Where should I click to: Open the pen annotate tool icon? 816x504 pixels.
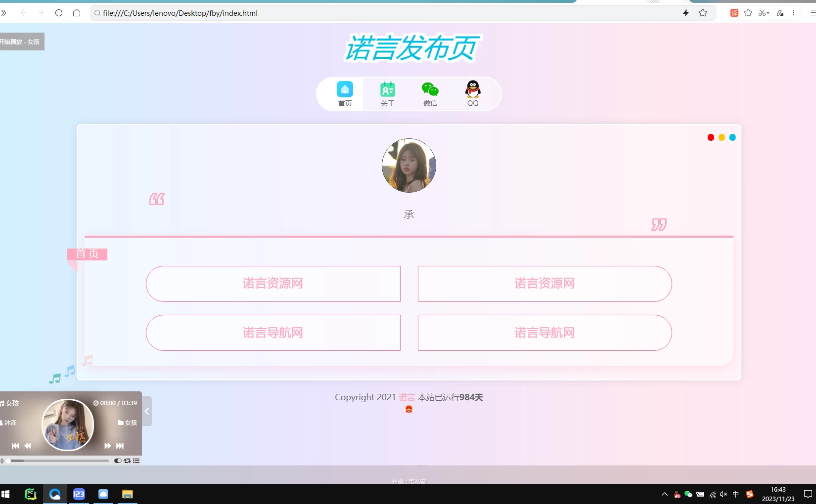pyautogui.click(x=780, y=13)
